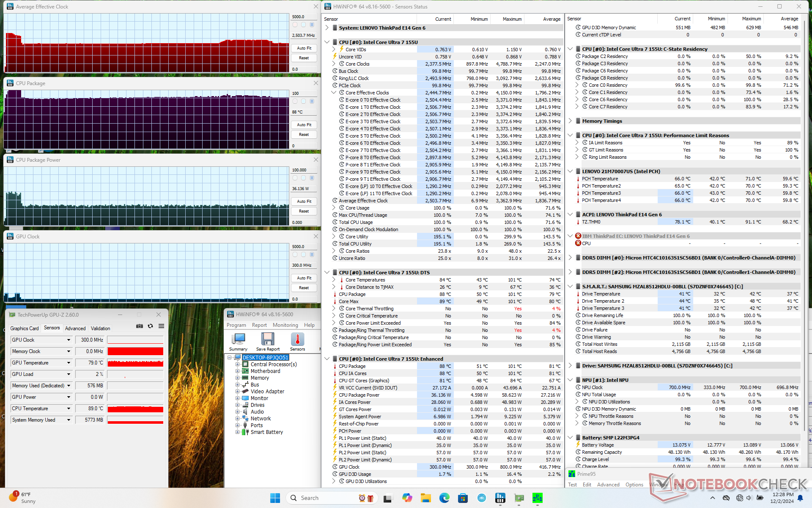812x508 pixels.
Task: Open GPU Temperature dropdown in GPU-Z
Action: click(x=69, y=363)
